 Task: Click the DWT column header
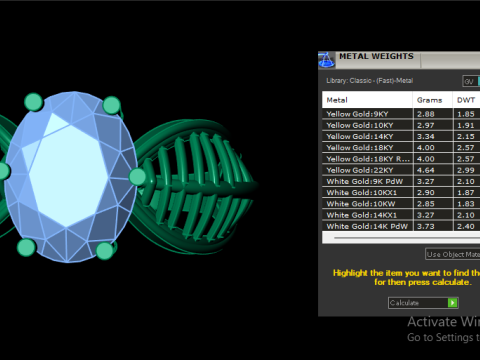pos(466,100)
